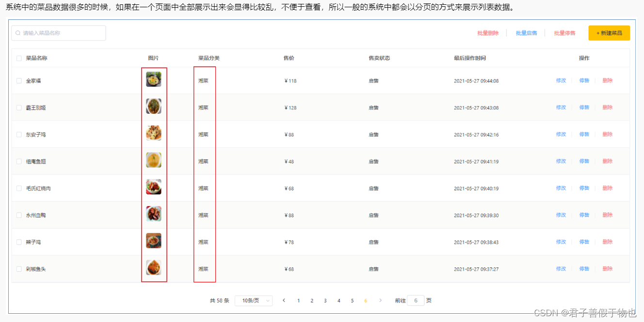Viewport: 644px width, 322px height.
Task: Open the thumbnail image of 辣子鸡
Action: click(154, 241)
